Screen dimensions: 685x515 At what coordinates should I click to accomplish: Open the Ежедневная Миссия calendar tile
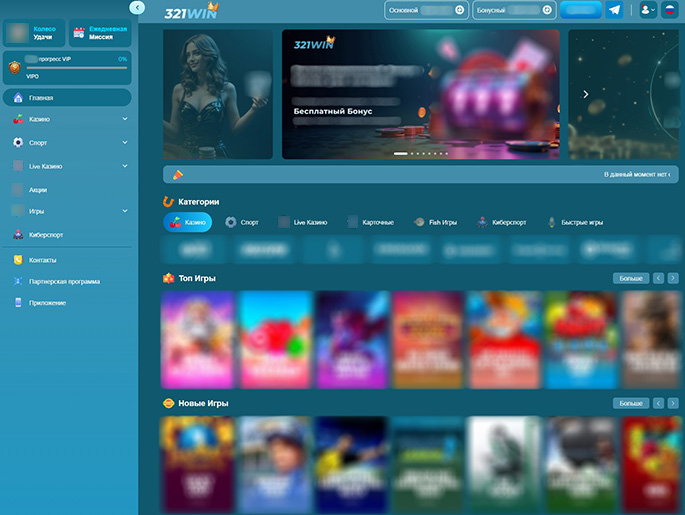pos(101,33)
